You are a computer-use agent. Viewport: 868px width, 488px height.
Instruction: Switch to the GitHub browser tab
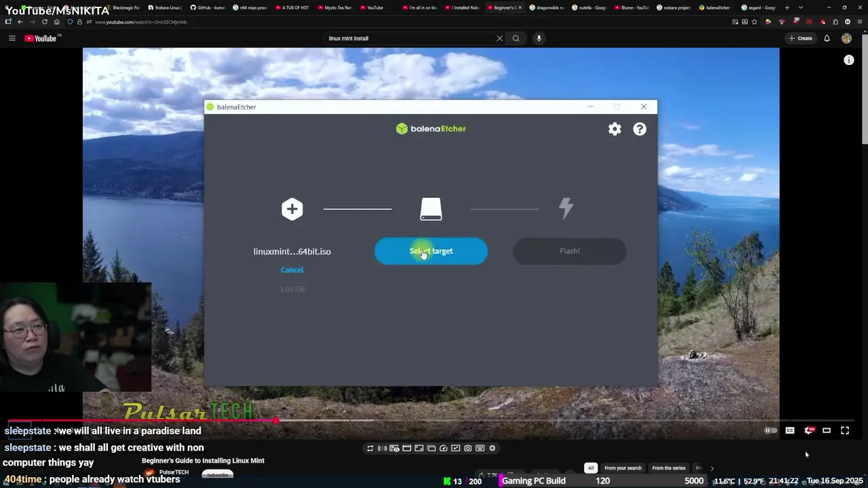[208, 7]
